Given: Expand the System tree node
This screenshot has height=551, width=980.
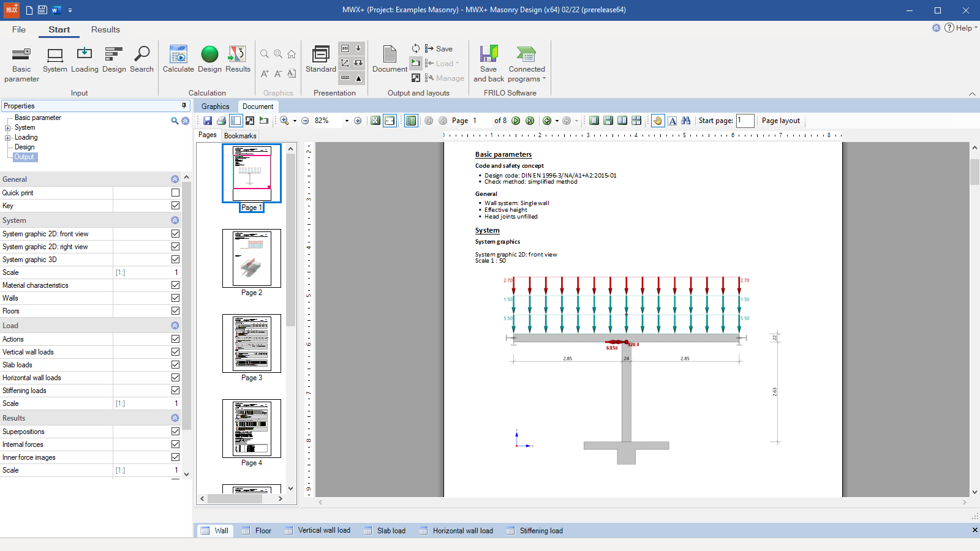Looking at the screenshot, I should [8, 128].
